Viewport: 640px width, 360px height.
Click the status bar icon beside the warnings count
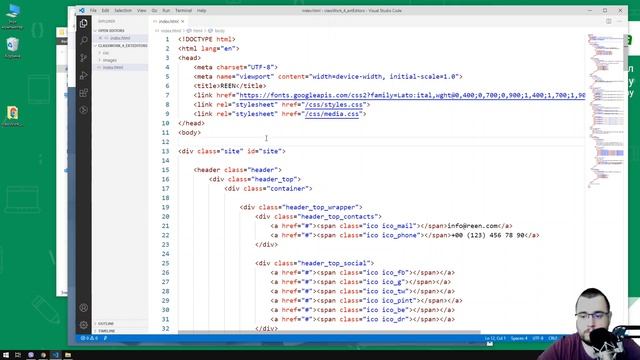[x=105, y=338]
